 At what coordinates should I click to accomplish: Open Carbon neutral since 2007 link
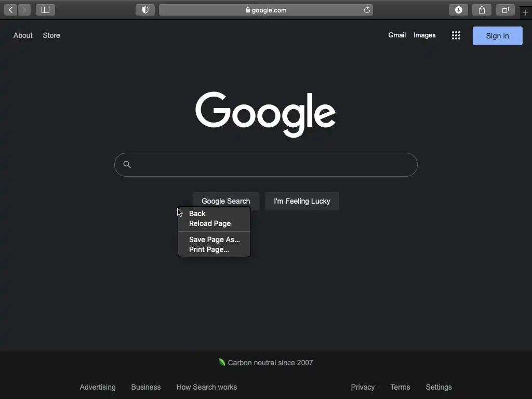265,362
